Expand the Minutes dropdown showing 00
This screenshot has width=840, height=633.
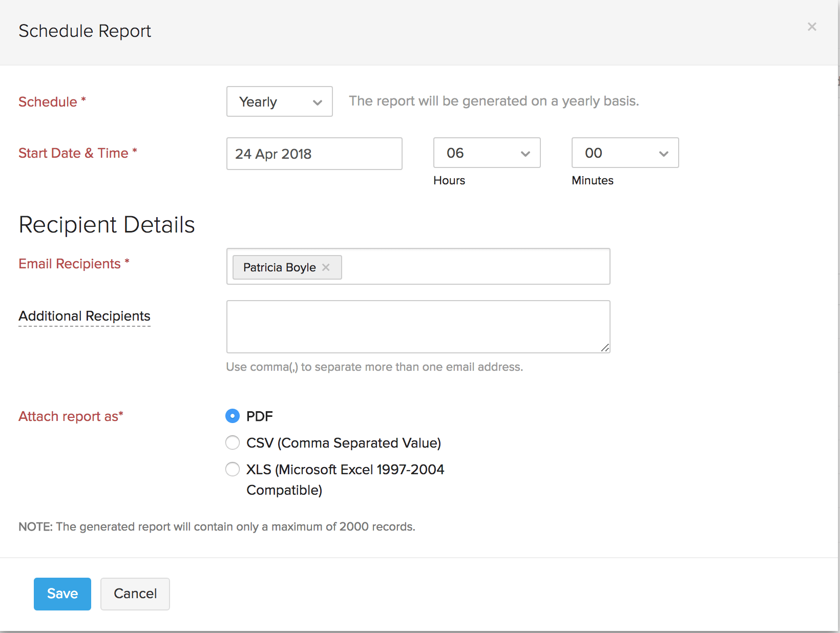625,153
